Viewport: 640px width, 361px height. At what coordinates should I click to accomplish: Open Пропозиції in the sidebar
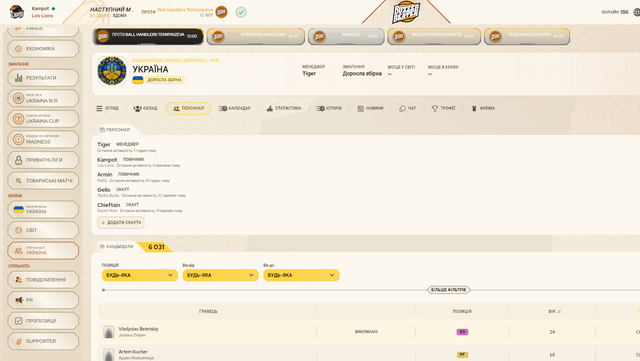click(x=43, y=321)
